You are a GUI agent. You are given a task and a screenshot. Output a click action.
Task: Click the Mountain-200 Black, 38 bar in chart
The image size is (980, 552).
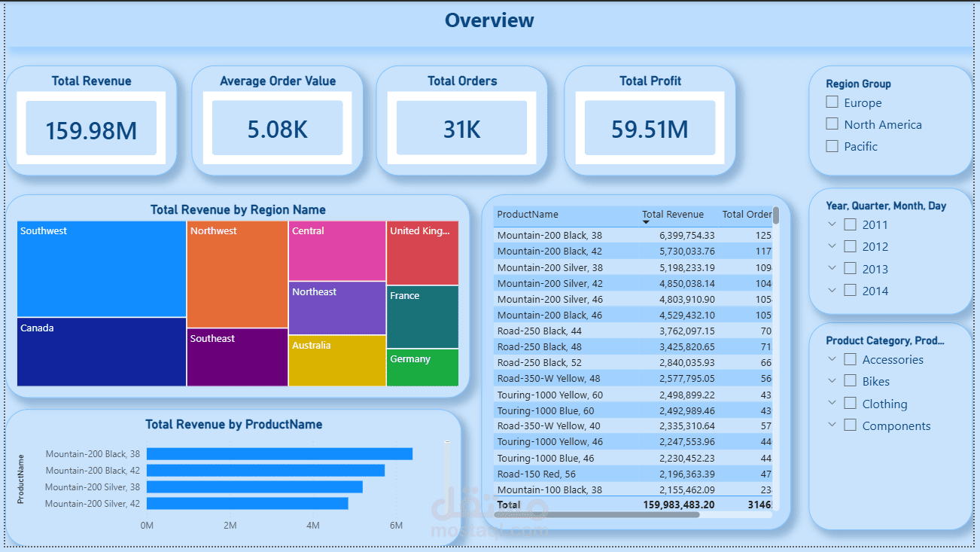pos(279,453)
